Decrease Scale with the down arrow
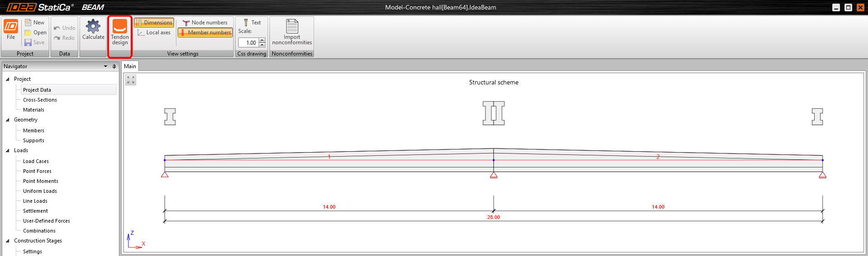 point(262,45)
